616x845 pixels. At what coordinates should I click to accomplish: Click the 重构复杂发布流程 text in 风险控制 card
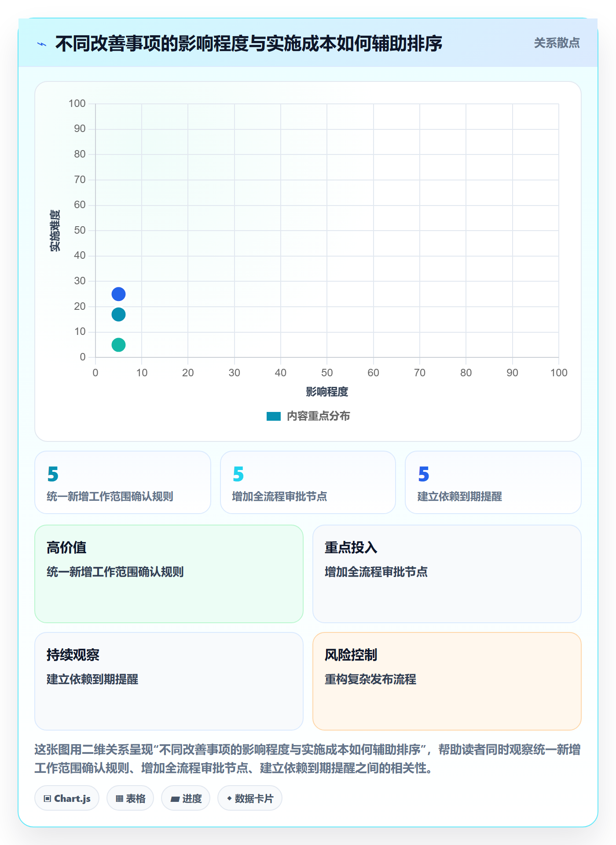(370, 680)
